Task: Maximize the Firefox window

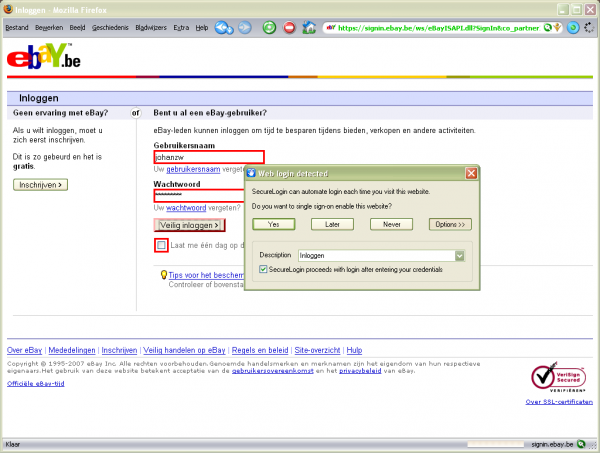Action: [576, 9]
